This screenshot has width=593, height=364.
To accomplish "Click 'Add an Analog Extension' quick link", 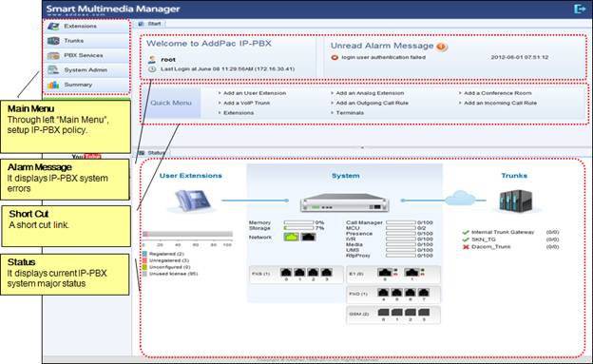I will point(370,93).
